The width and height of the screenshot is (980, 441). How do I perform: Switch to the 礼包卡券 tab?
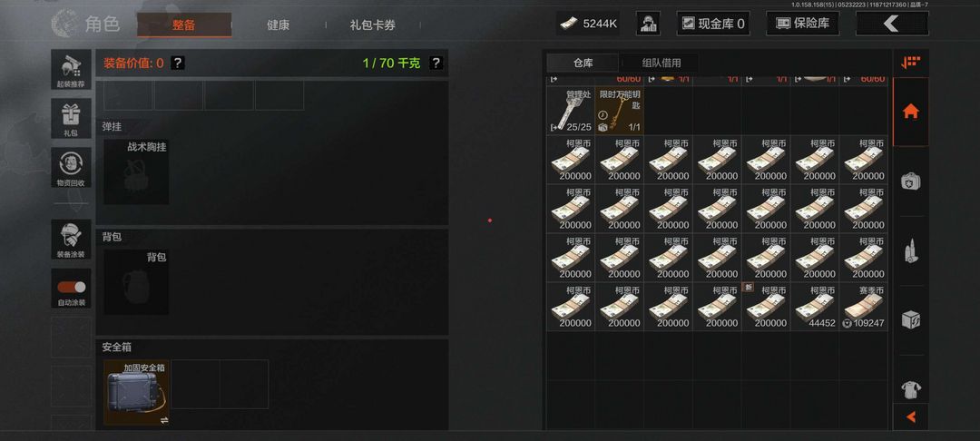point(373,25)
